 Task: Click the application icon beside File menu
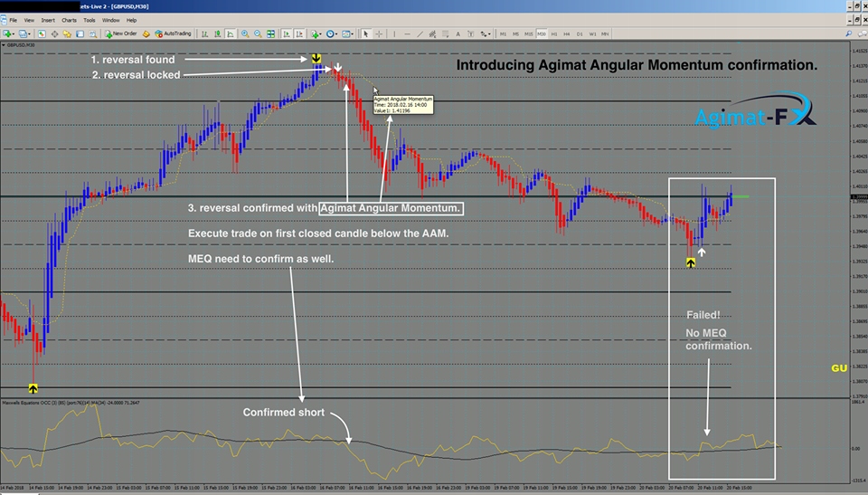click(x=4, y=20)
